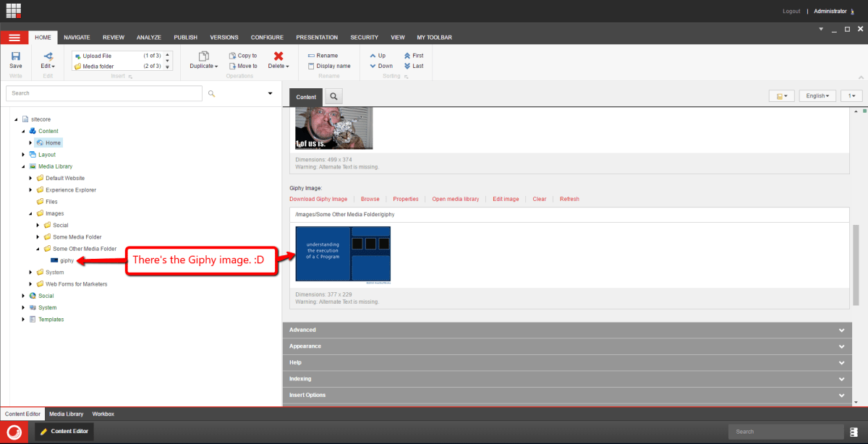Viewport: 868px width, 444px height.
Task: Expand the Advanced section
Action: pyautogui.click(x=564, y=330)
